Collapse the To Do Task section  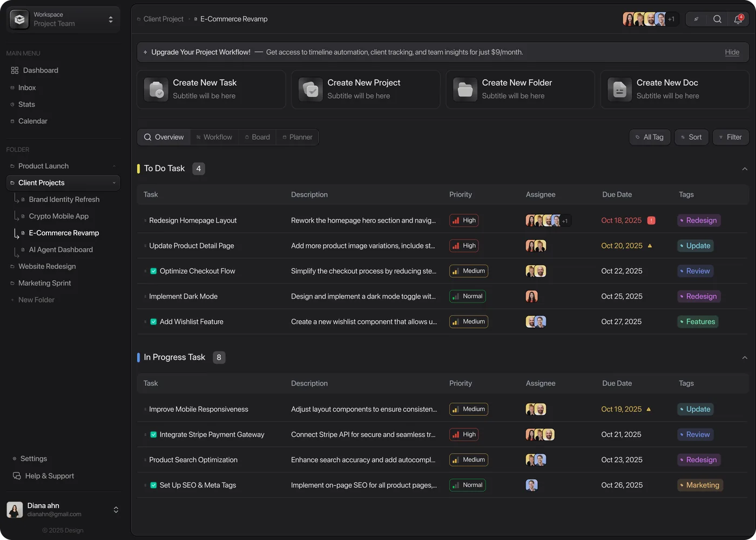tap(745, 168)
